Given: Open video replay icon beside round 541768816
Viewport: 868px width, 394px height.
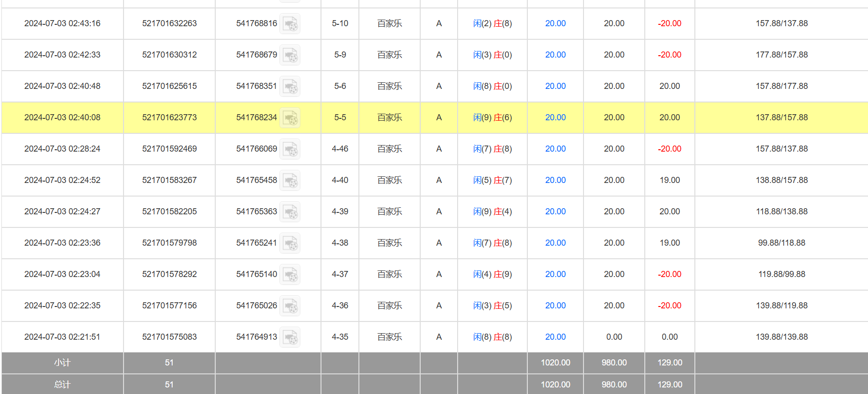Looking at the screenshot, I should click(290, 24).
